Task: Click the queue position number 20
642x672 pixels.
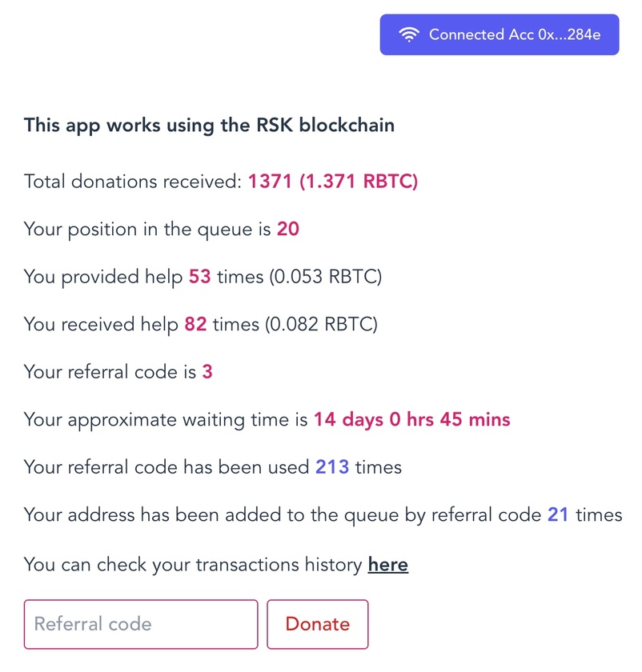Action: 287,229
